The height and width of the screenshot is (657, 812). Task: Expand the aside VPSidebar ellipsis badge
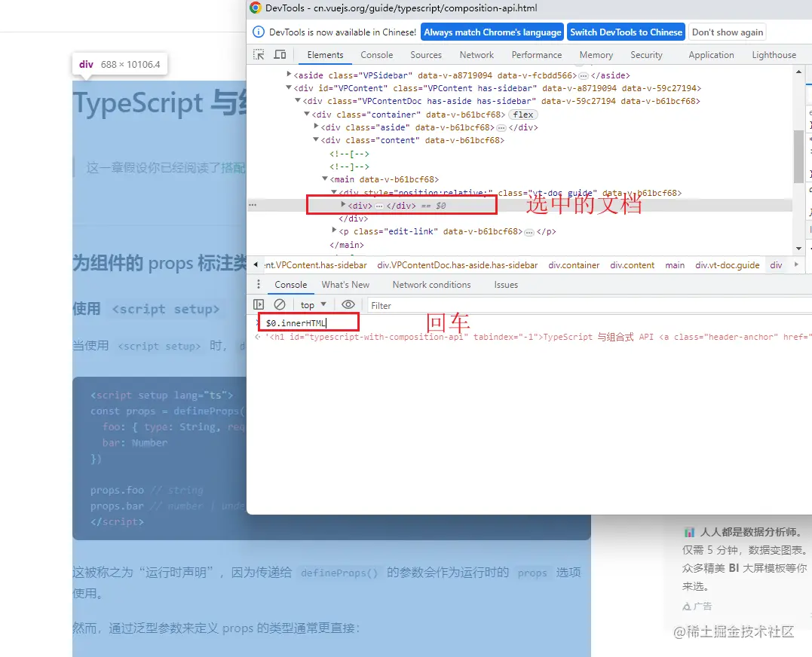[584, 75]
